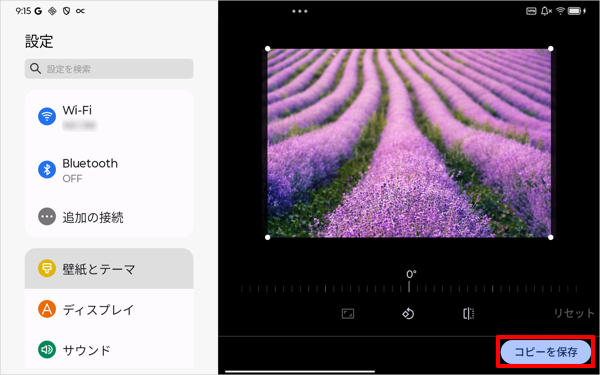
Task: Focus the settings search field (設定を検索)
Action: [x=109, y=69]
